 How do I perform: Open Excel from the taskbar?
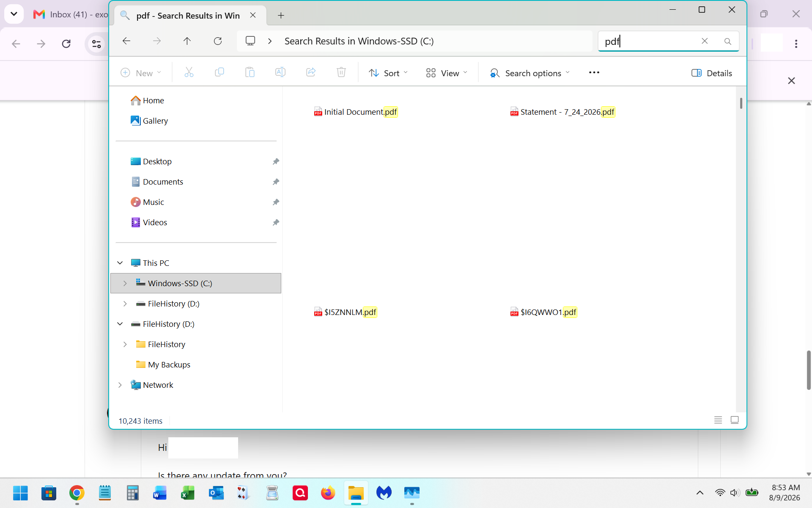(187, 493)
